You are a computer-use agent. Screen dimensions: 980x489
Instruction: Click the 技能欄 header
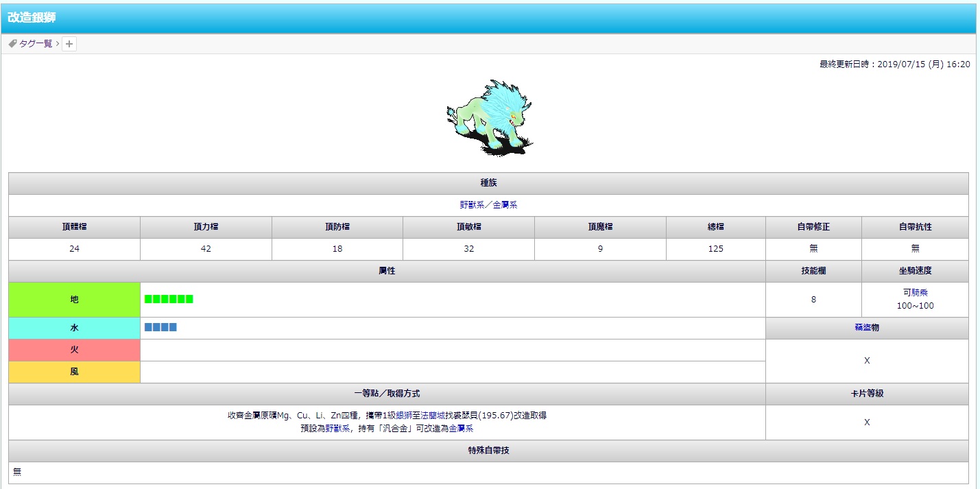(x=813, y=271)
